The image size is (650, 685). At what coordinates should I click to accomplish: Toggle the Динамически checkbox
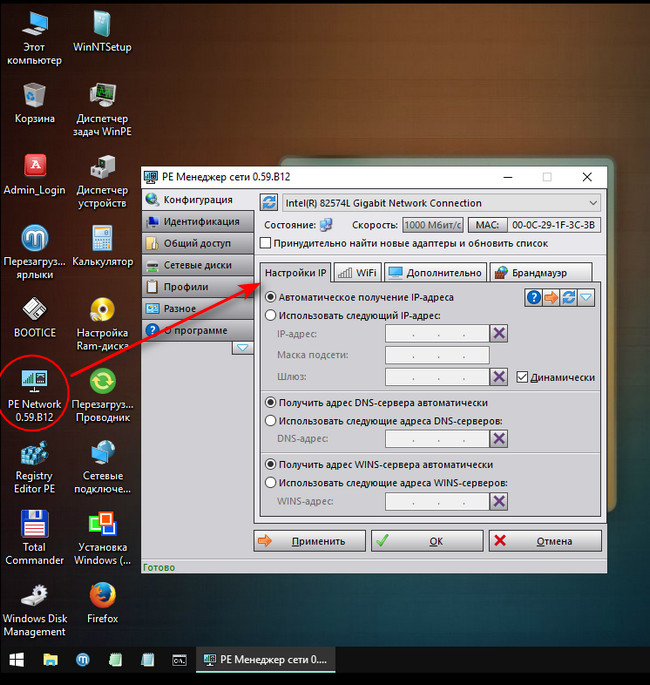point(522,377)
